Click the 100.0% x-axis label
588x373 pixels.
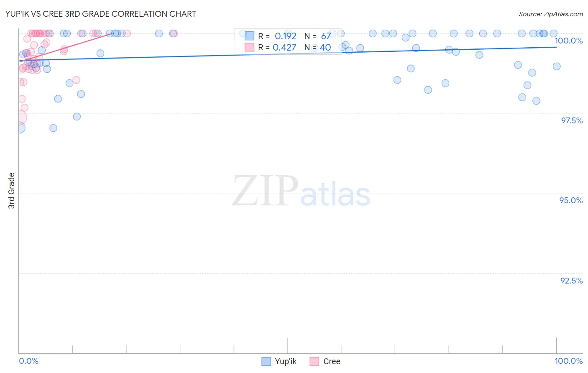[569, 361]
